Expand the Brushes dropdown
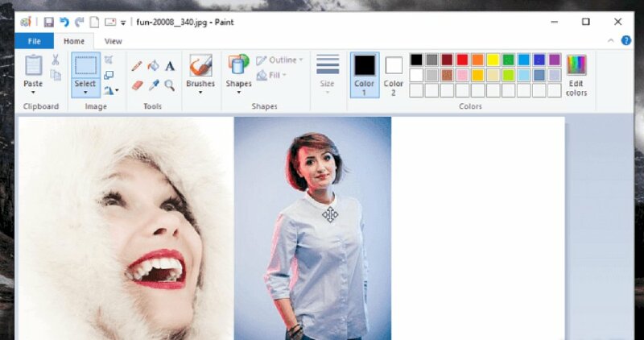Image resolution: width=644 pixels, height=340 pixels. [x=200, y=93]
